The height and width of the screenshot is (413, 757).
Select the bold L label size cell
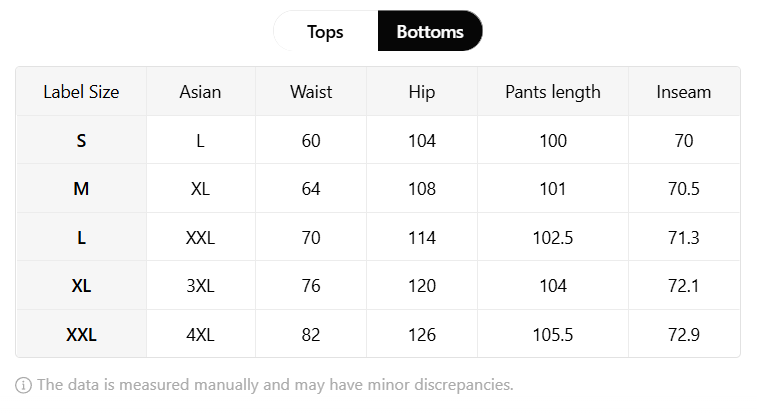pos(81,237)
